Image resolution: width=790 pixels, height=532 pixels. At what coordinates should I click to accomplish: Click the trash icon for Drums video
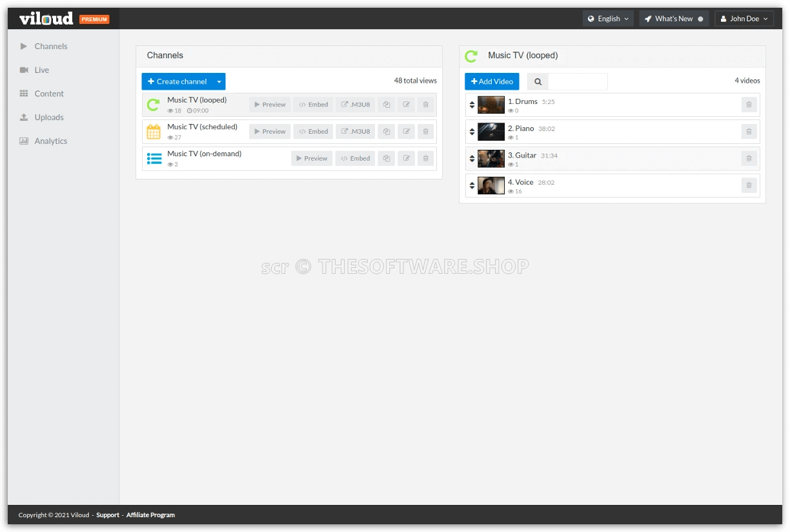click(x=749, y=105)
